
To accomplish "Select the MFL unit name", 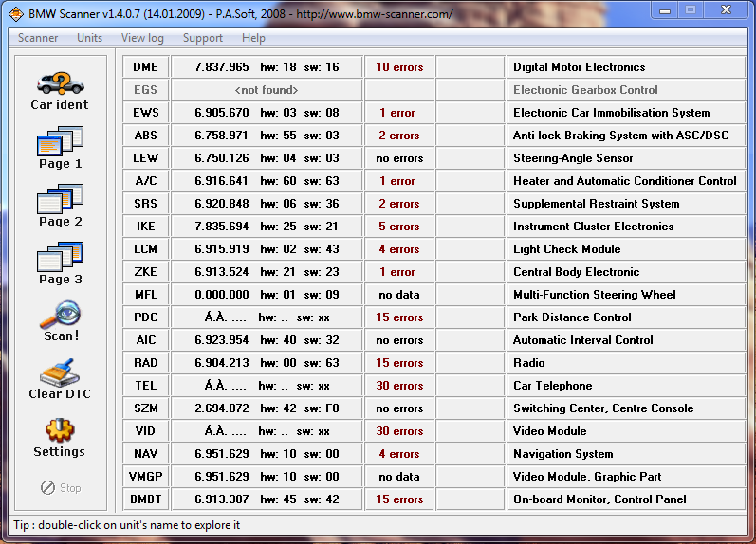I will click(146, 295).
